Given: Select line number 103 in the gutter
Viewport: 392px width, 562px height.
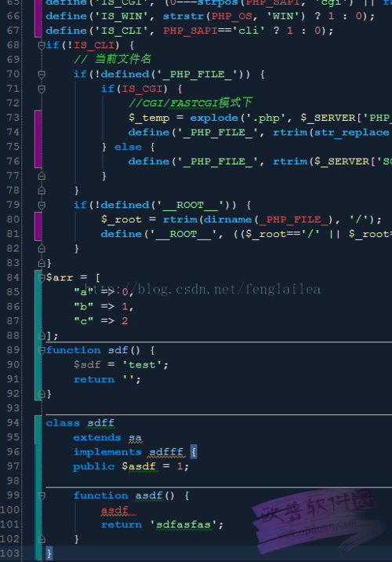Looking at the screenshot, I should [x=10, y=553].
